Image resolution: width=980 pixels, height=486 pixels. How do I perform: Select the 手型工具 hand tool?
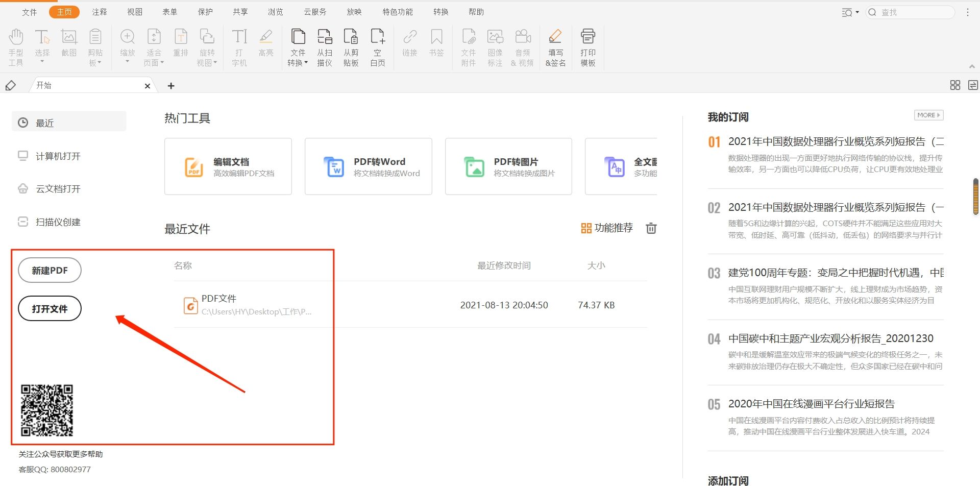[16, 46]
